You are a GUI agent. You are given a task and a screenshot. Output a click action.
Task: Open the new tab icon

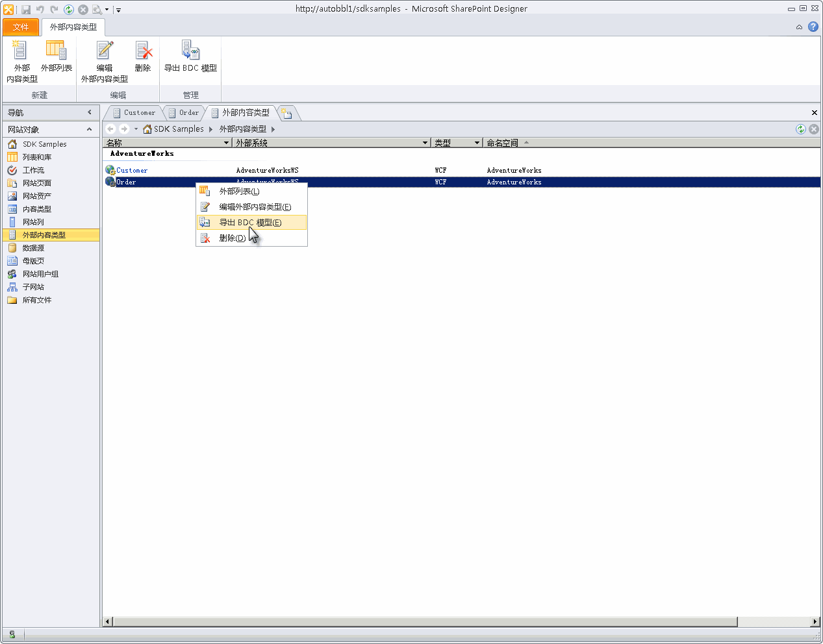click(287, 114)
